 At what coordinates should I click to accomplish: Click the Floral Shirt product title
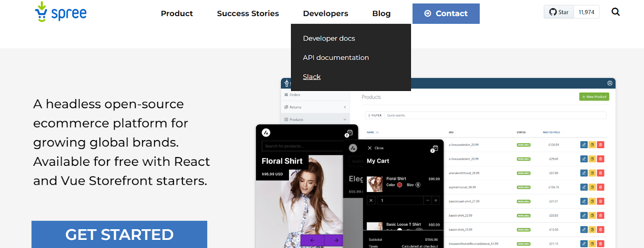282,161
